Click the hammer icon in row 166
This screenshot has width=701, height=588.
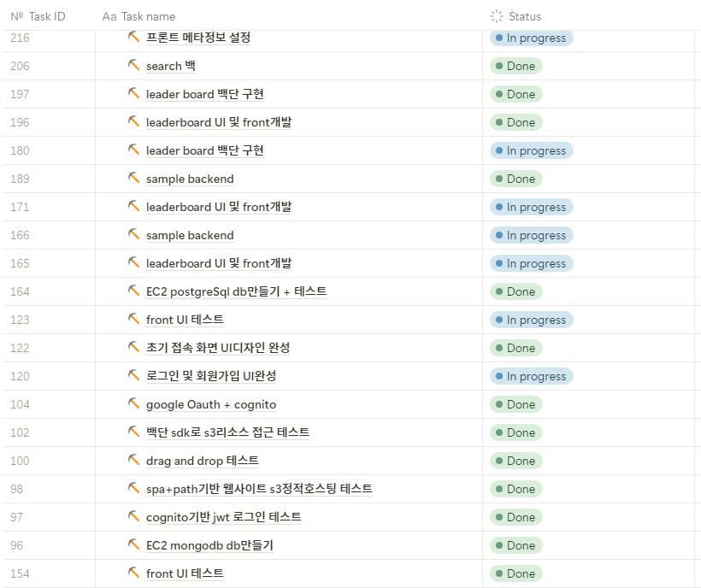[133, 234]
